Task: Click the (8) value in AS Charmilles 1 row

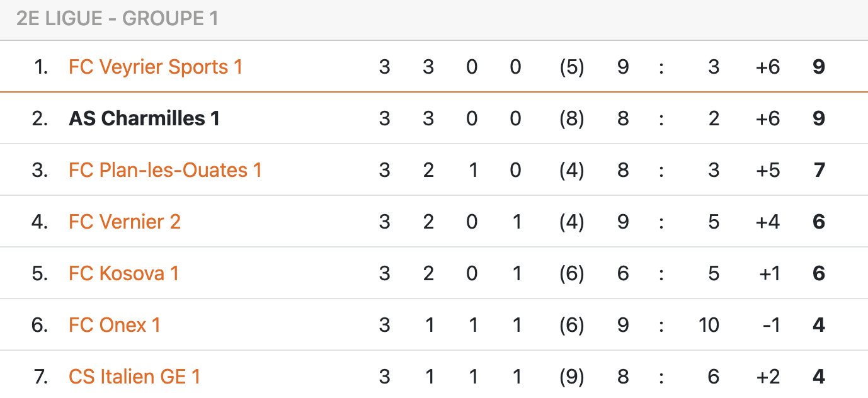Action: click(571, 118)
